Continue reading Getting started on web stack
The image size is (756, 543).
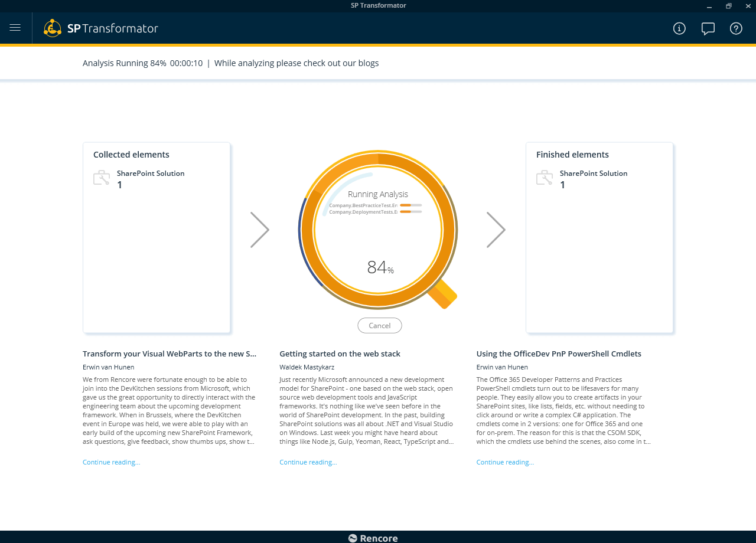point(308,462)
